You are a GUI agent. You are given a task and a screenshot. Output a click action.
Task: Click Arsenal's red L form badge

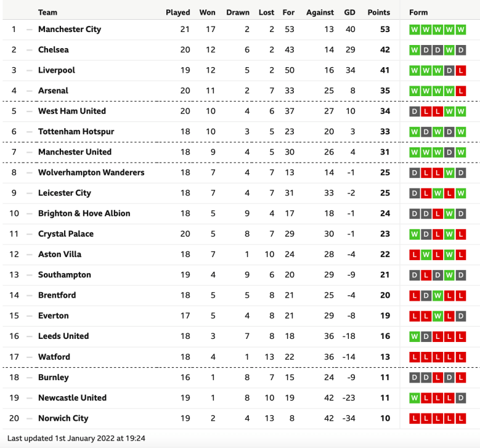click(x=460, y=91)
